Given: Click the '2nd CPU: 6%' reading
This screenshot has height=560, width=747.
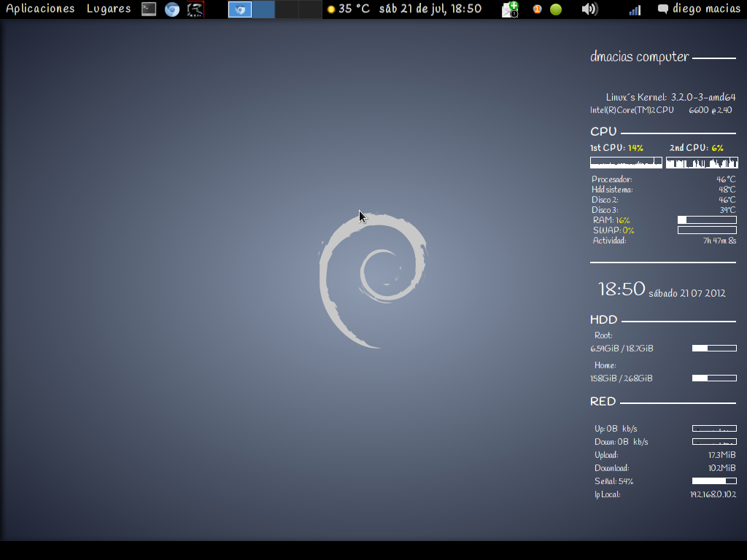Looking at the screenshot, I should coord(697,147).
